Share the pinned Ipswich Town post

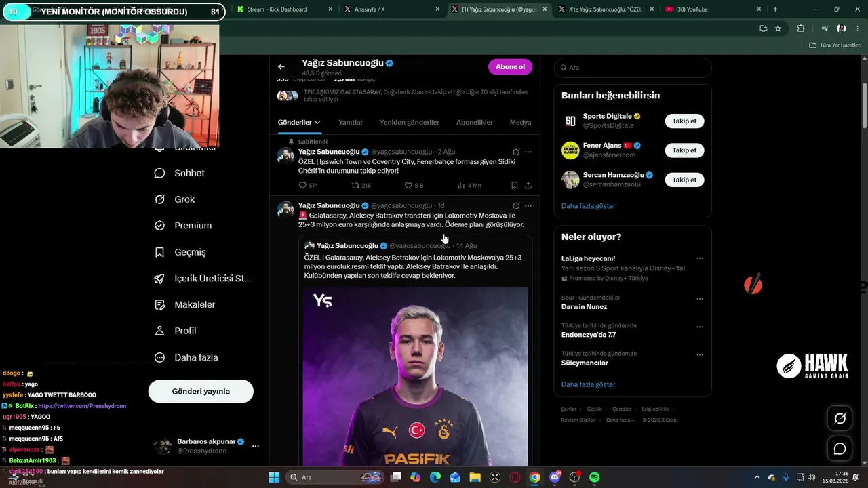tap(528, 185)
